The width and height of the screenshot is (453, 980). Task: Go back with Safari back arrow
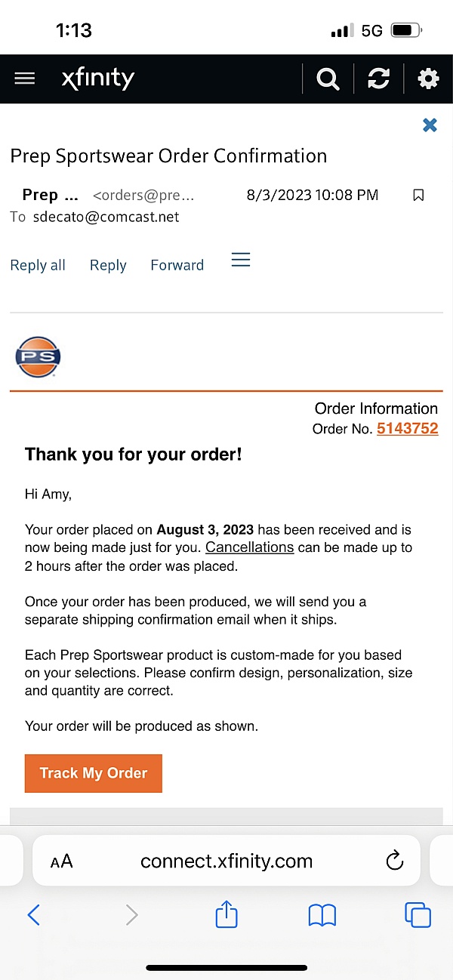(33, 915)
